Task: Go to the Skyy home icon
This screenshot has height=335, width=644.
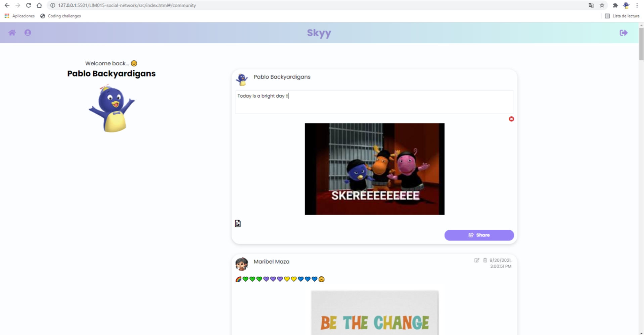Action: 12,33
